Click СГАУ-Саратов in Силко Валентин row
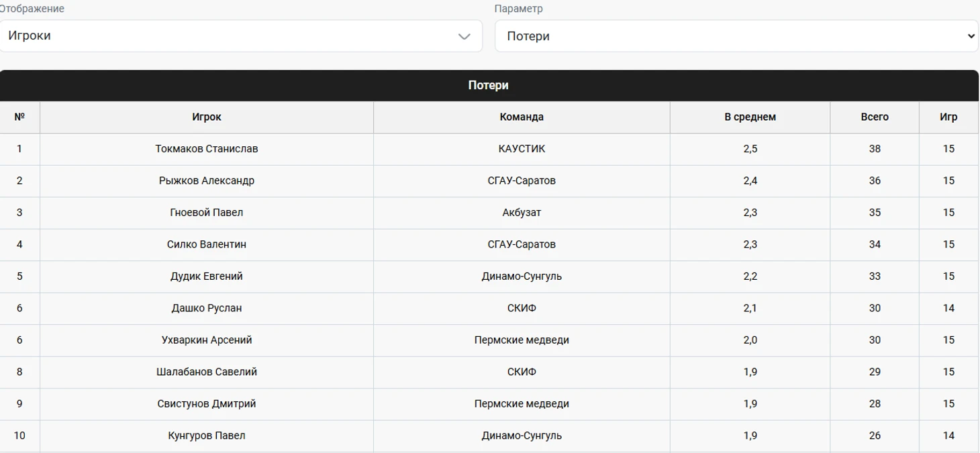The image size is (980, 453). coord(522,244)
